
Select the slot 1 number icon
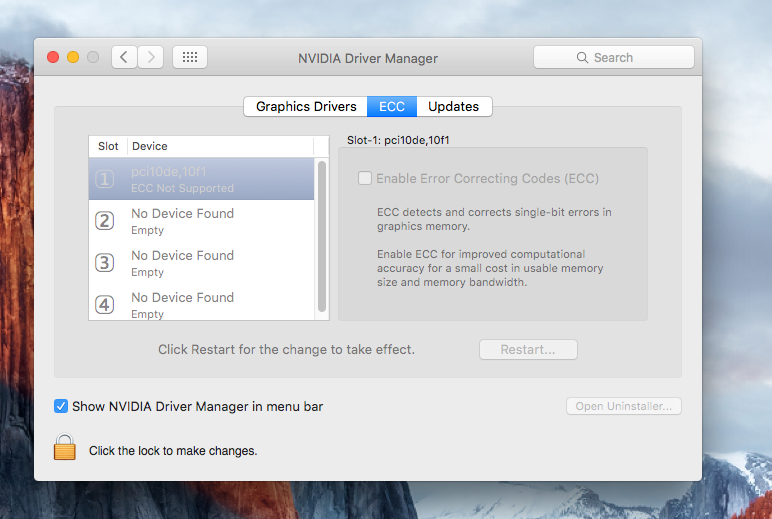(x=104, y=179)
